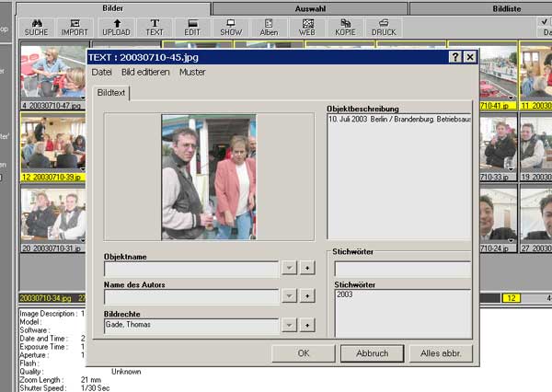Open the Datei menu
This screenshot has height=392, width=552.
[101, 72]
